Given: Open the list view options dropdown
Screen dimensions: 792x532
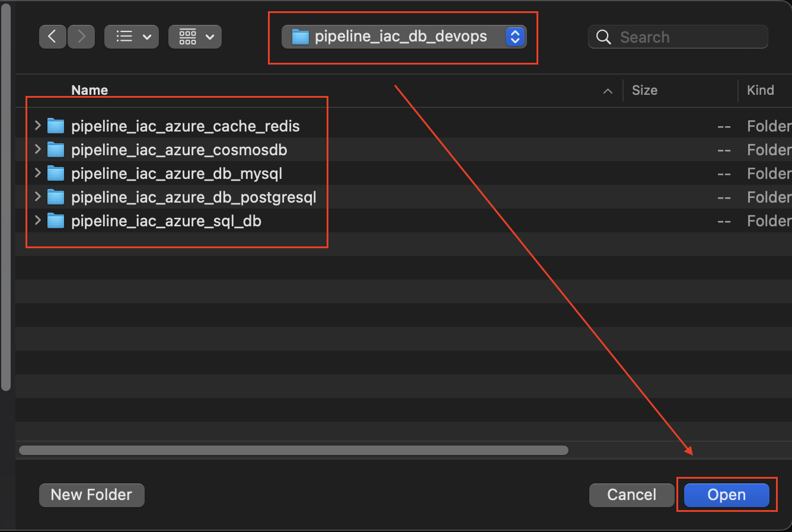Looking at the screenshot, I should (131, 37).
